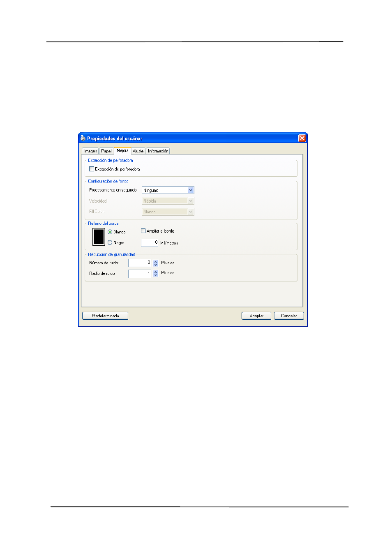Viewport: 392px width, 549px height.
Task: Open the Ajuste tab
Action: [x=138, y=151]
